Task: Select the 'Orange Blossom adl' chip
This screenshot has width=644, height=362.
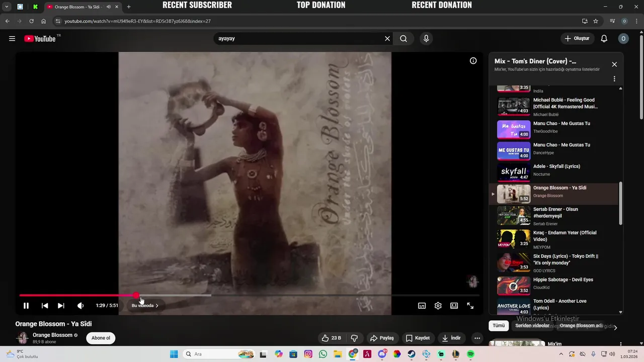Action: pyautogui.click(x=581, y=326)
